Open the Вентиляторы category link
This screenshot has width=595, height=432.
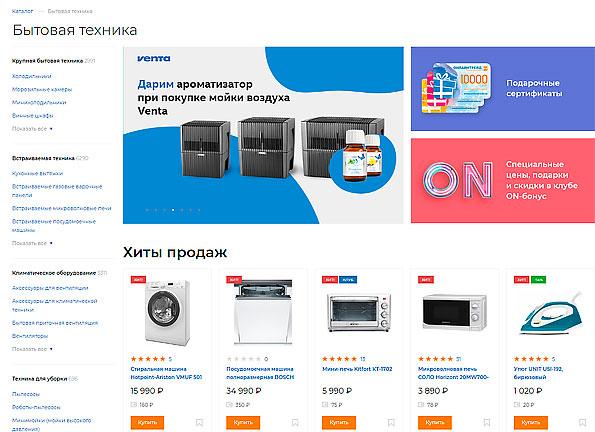(x=30, y=336)
